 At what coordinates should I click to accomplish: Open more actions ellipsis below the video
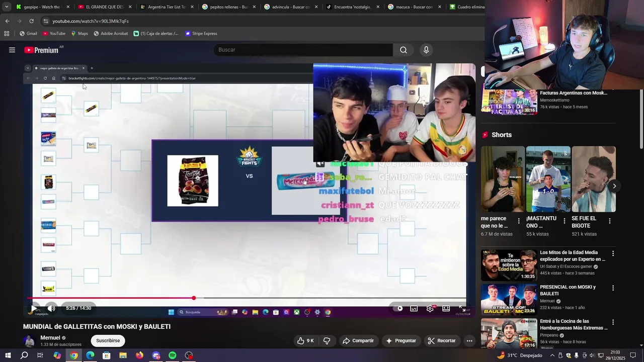pyautogui.click(x=469, y=340)
